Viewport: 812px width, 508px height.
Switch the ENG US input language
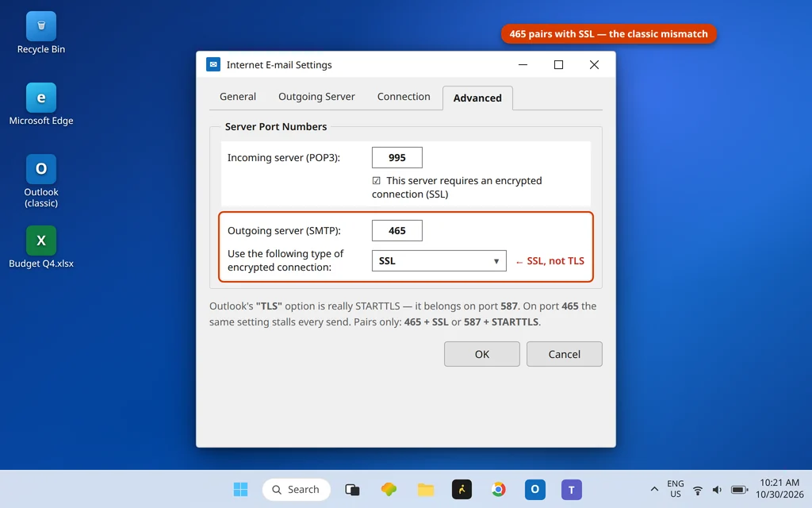tap(676, 489)
